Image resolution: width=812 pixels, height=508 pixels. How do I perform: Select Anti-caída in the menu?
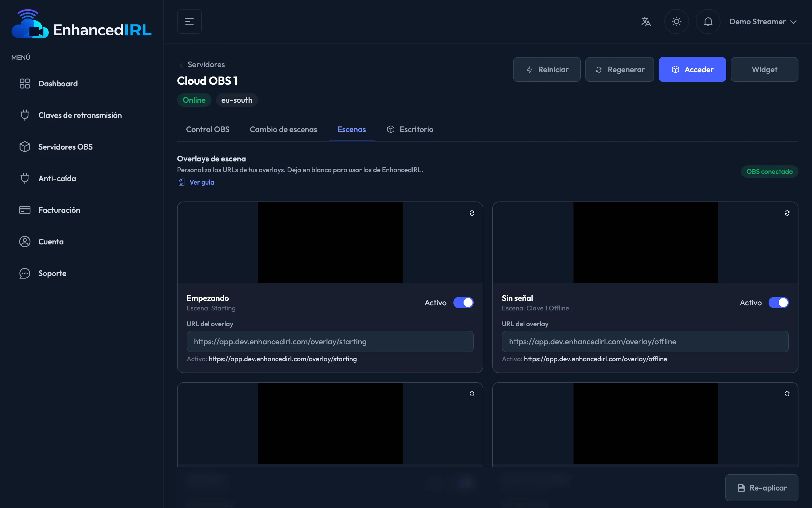pyautogui.click(x=81, y=178)
